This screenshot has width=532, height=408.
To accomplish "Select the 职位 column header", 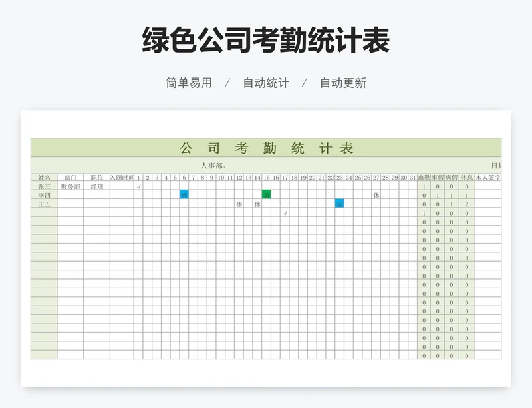I will (96, 178).
